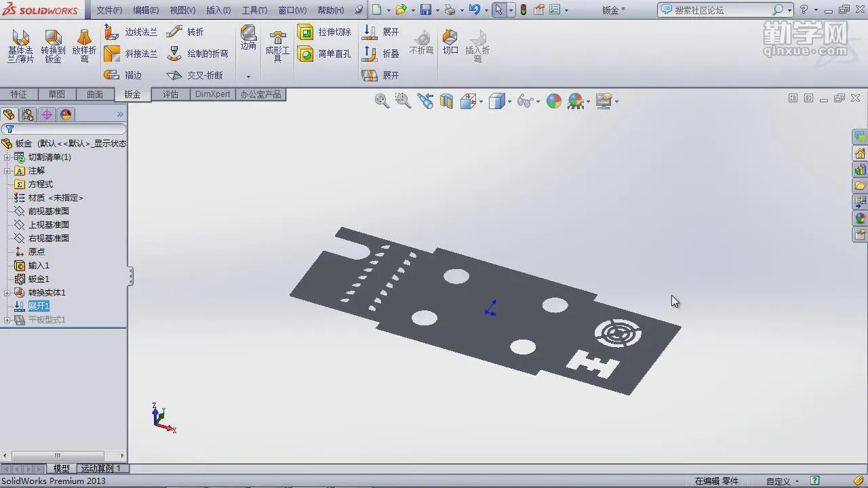Select the 折叠 fold tool
This screenshot has height=488, width=868.
click(380, 54)
